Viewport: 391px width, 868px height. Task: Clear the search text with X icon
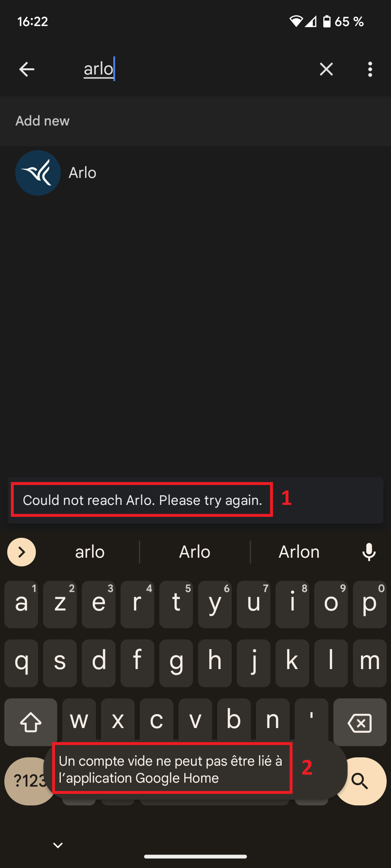[326, 69]
